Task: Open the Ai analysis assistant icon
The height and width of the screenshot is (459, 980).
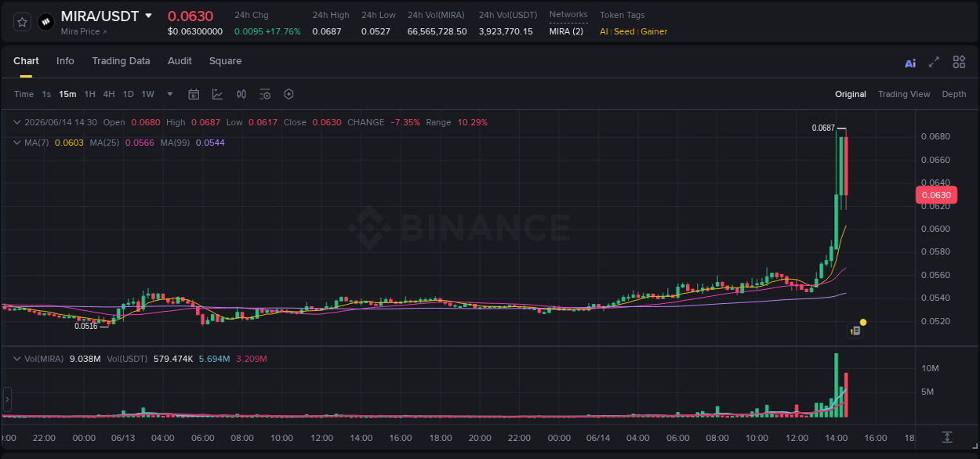Action: point(910,63)
